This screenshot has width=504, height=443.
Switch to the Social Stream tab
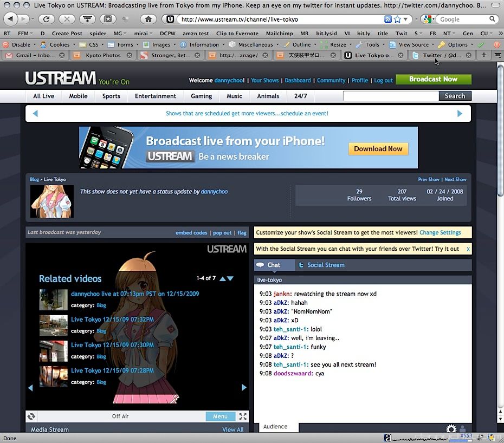[325, 265]
